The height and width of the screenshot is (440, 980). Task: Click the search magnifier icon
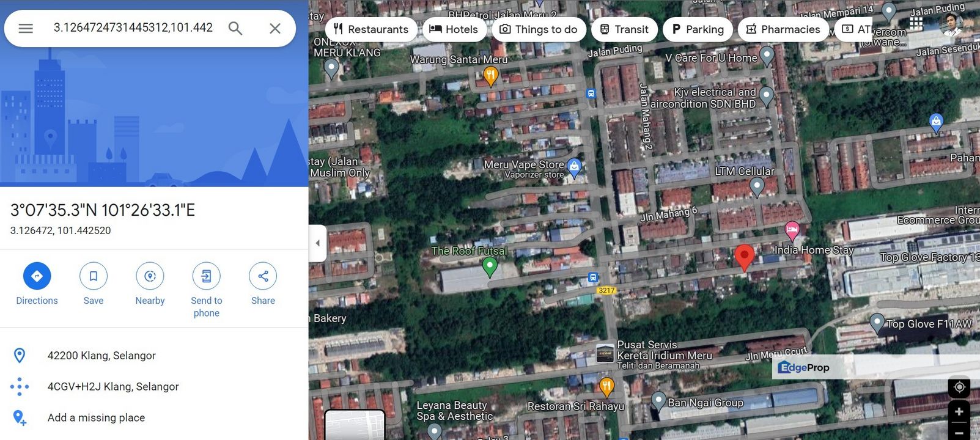pyautogui.click(x=235, y=28)
